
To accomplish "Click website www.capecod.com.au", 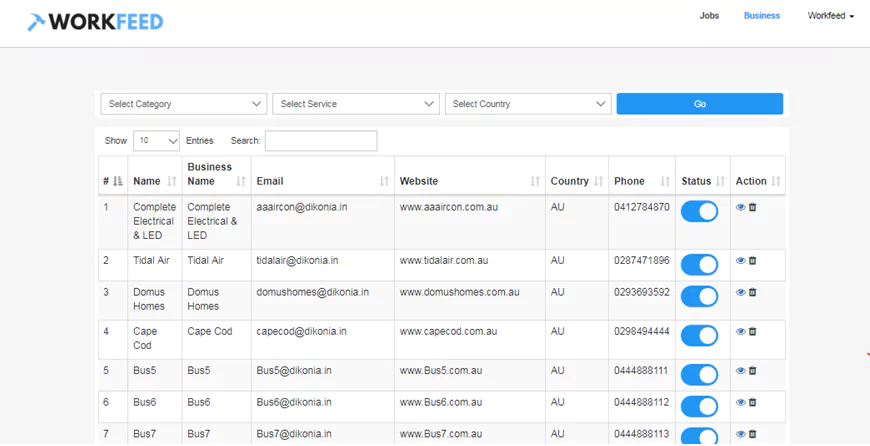I will (448, 332).
